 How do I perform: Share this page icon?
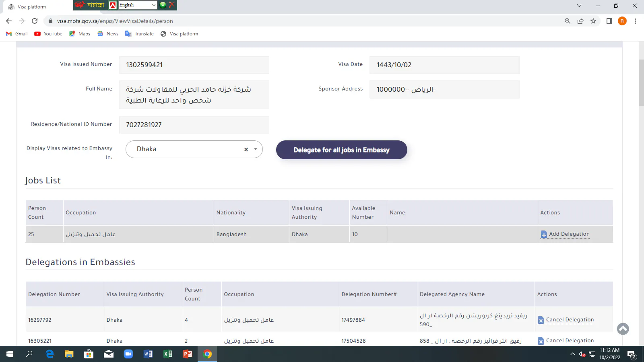click(x=580, y=21)
